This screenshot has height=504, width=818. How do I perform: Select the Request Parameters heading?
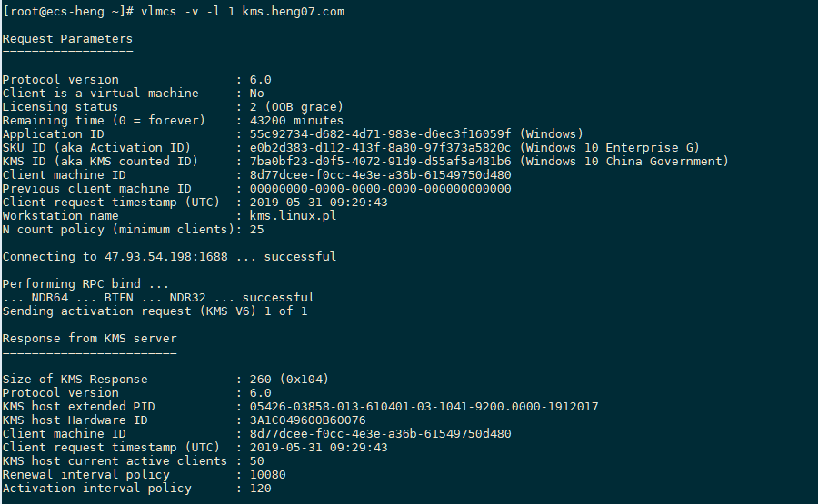67,38
